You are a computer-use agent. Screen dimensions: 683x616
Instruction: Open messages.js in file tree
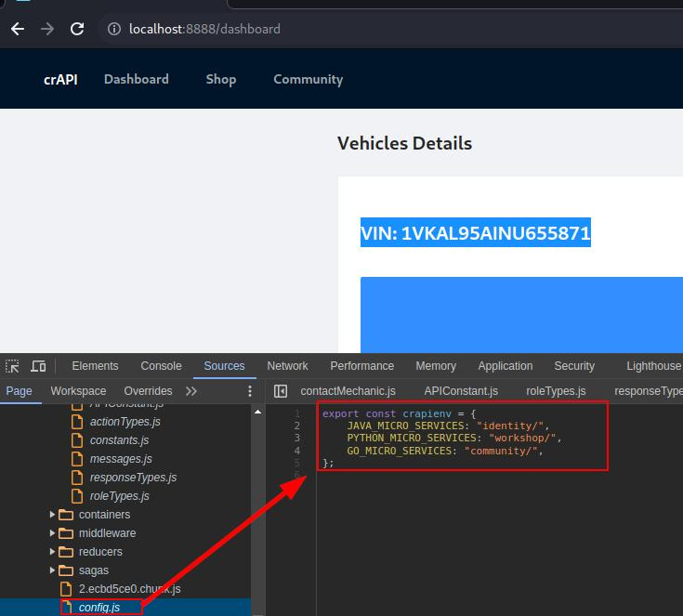(x=121, y=459)
